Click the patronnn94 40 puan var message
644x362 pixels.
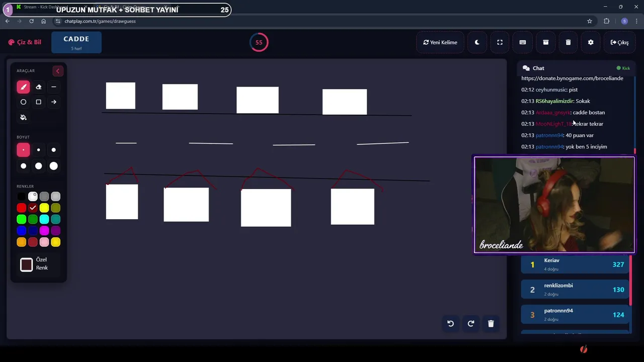pyautogui.click(x=557, y=135)
